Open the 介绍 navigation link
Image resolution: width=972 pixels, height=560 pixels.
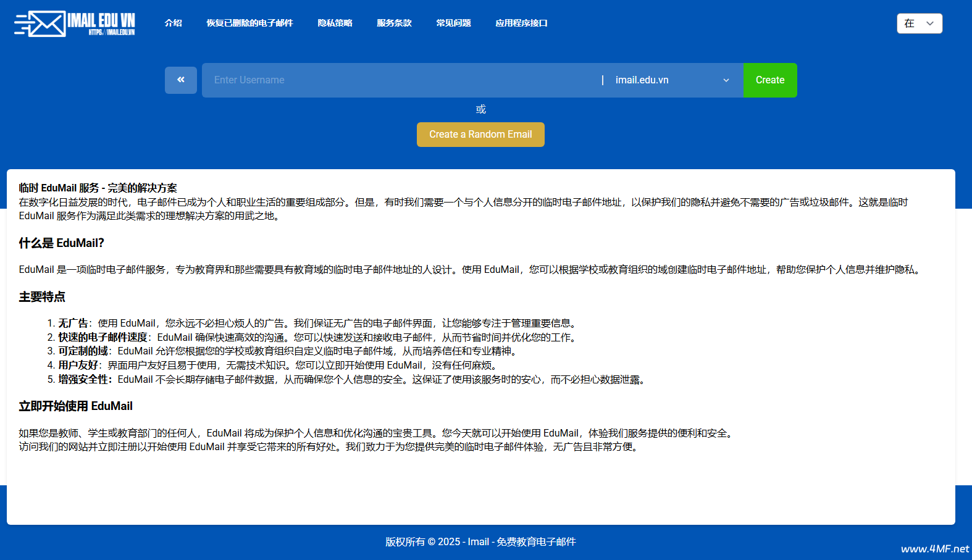(x=173, y=23)
